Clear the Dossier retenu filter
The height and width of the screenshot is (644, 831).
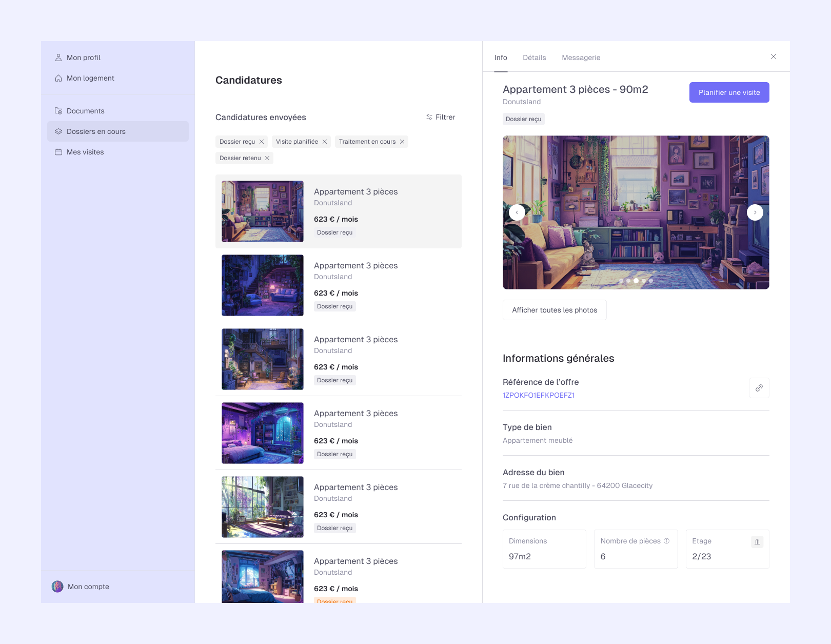(267, 158)
